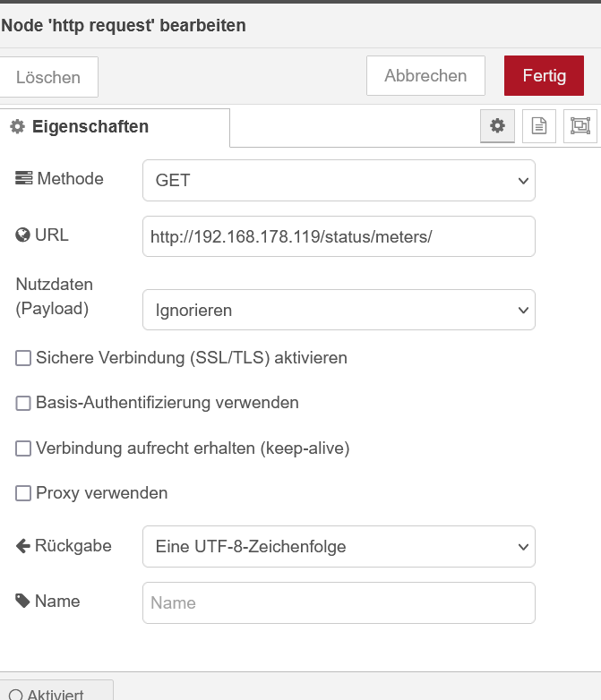Click the Löschen button

(x=48, y=77)
